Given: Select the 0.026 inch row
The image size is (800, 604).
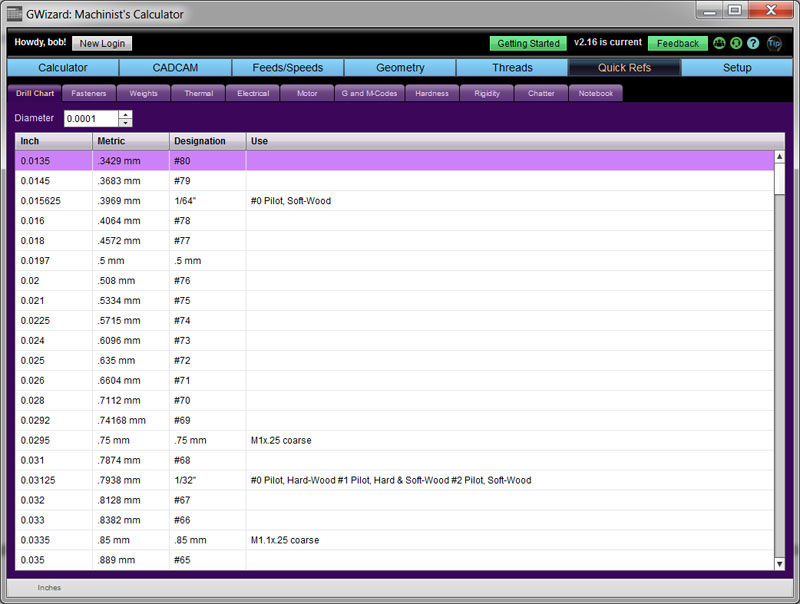Looking at the screenshot, I should click(x=394, y=381).
